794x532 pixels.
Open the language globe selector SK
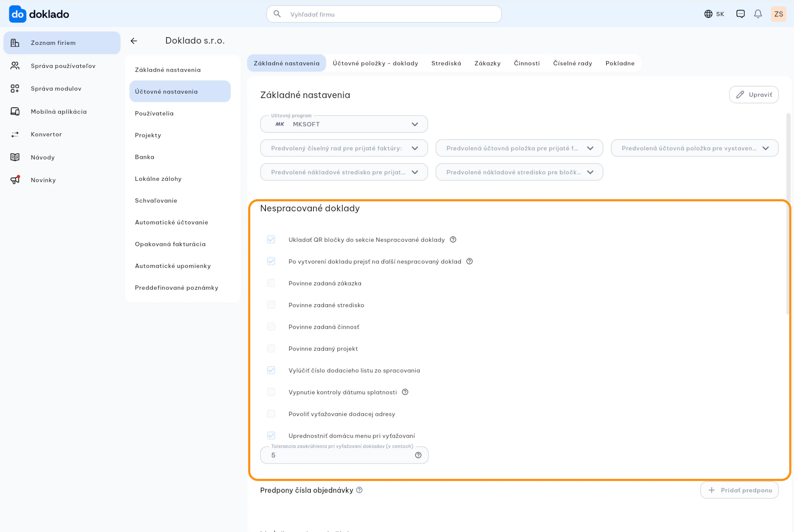714,14
